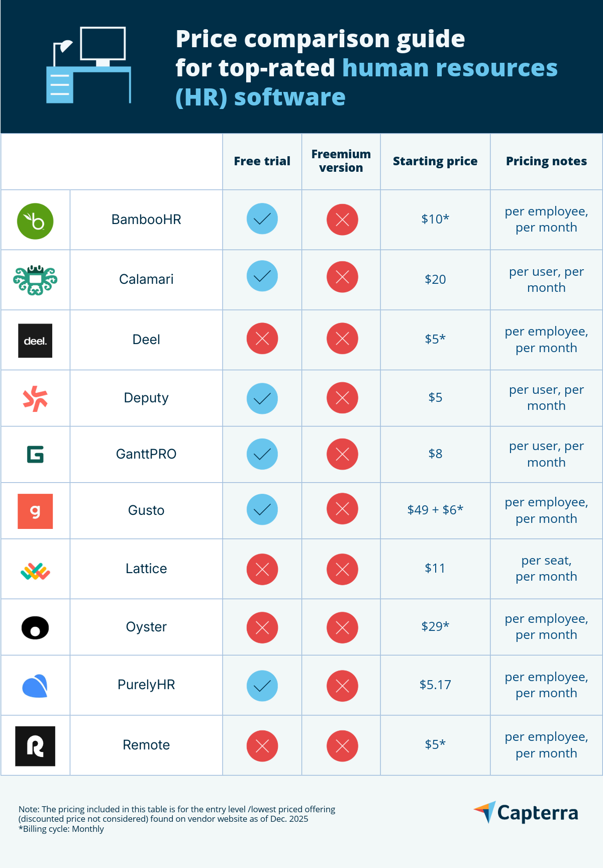
Task: Click BambooHR free trial checkmark
Action: [262, 219]
